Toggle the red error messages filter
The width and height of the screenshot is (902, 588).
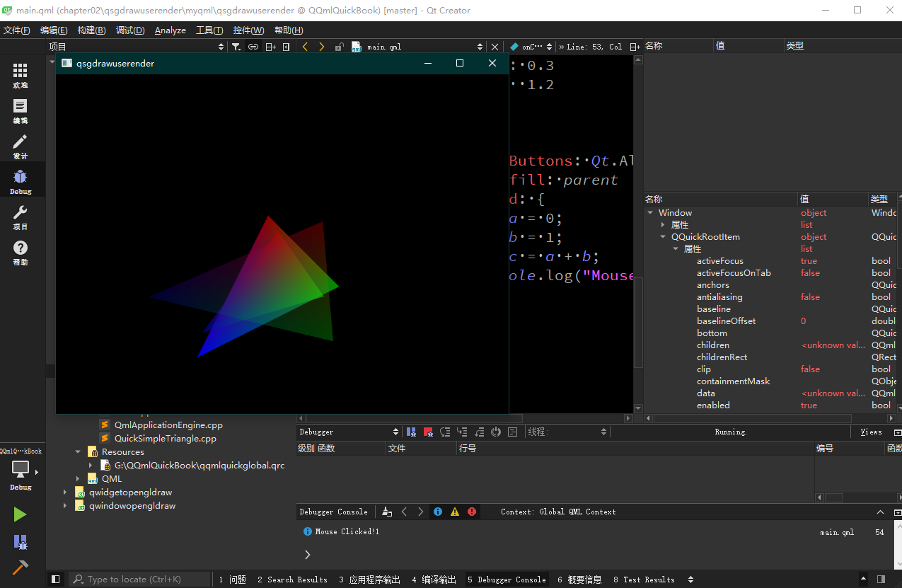tap(472, 512)
